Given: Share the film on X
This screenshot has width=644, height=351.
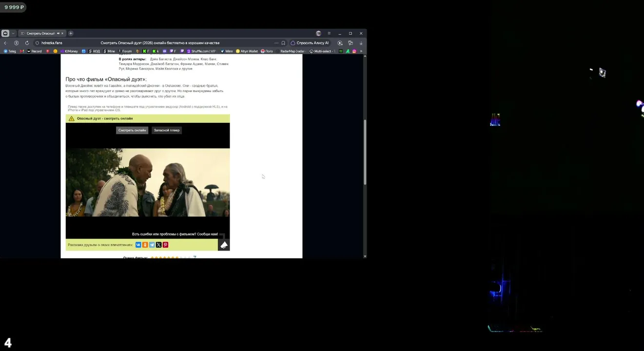Looking at the screenshot, I should [158, 245].
